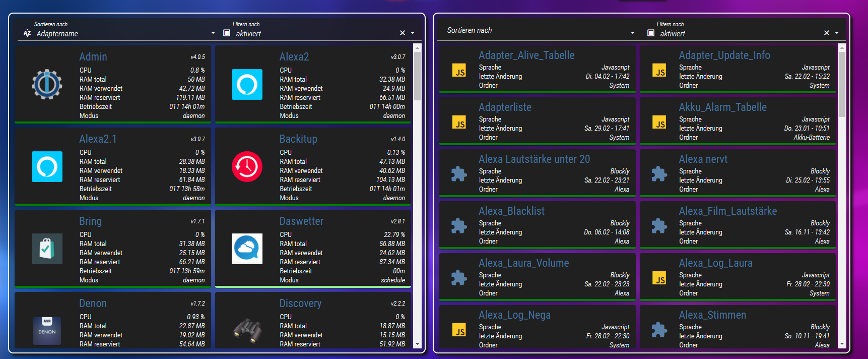Clear the left panel aktiviert filter
The height and width of the screenshot is (359, 868).
click(x=402, y=33)
